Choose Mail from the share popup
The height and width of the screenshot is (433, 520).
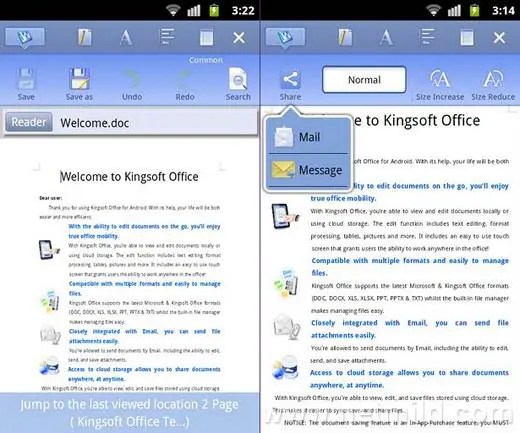(x=308, y=137)
